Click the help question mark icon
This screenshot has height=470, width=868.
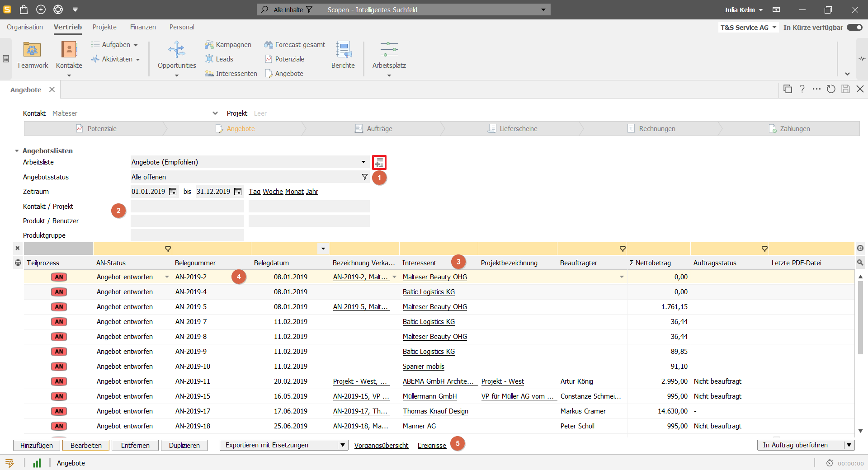802,89
